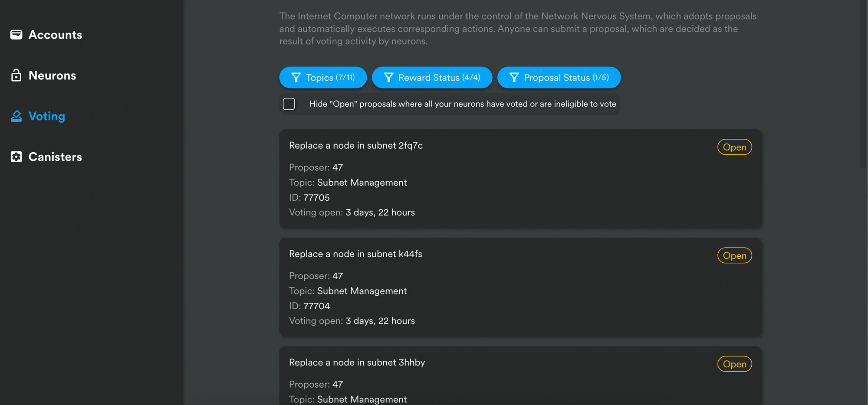Click Topic Subnet Management in proposal 77705
The width and height of the screenshot is (868, 405).
click(348, 183)
